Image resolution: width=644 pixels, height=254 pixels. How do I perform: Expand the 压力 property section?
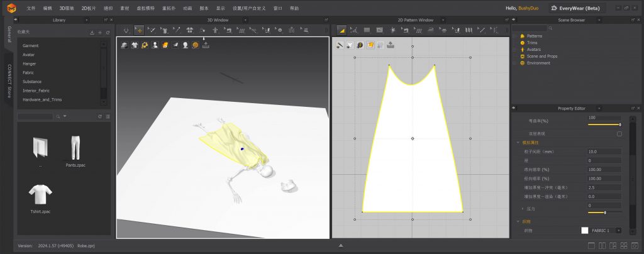523,208
